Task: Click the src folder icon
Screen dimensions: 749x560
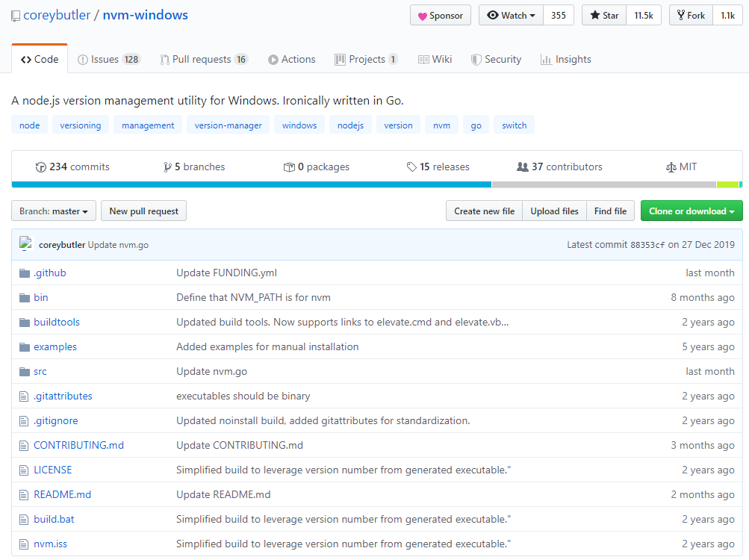Action: tap(25, 372)
